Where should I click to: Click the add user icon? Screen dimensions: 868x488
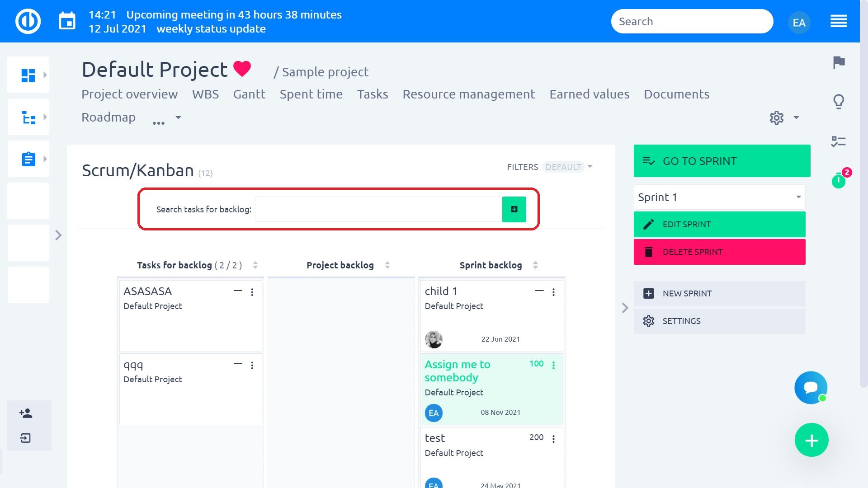pyautogui.click(x=26, y=413)
